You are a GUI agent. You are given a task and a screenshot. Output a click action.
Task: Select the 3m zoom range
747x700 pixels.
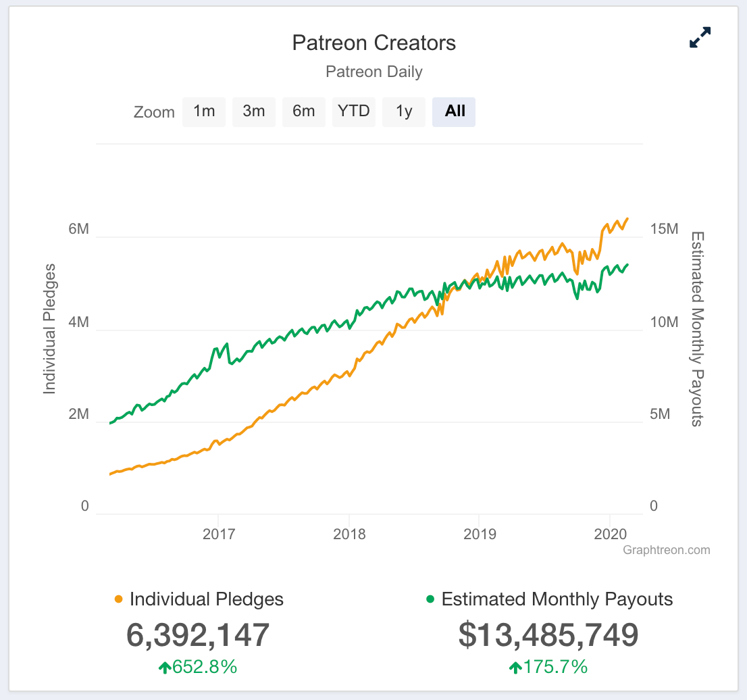tap(254, 111)
